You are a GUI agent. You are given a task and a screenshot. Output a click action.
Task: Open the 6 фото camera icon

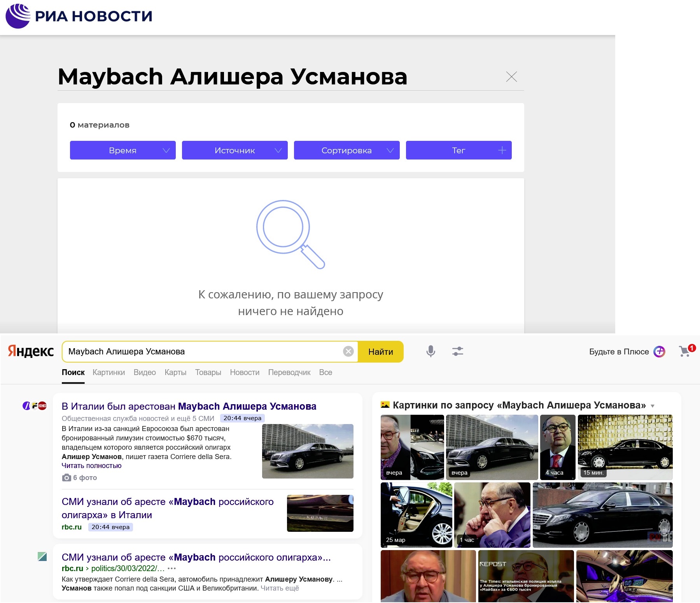point(66,477)
